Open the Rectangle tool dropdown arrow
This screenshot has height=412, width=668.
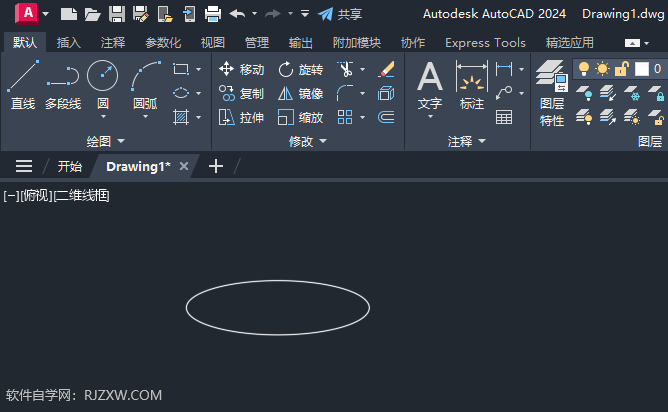(198, 69)
